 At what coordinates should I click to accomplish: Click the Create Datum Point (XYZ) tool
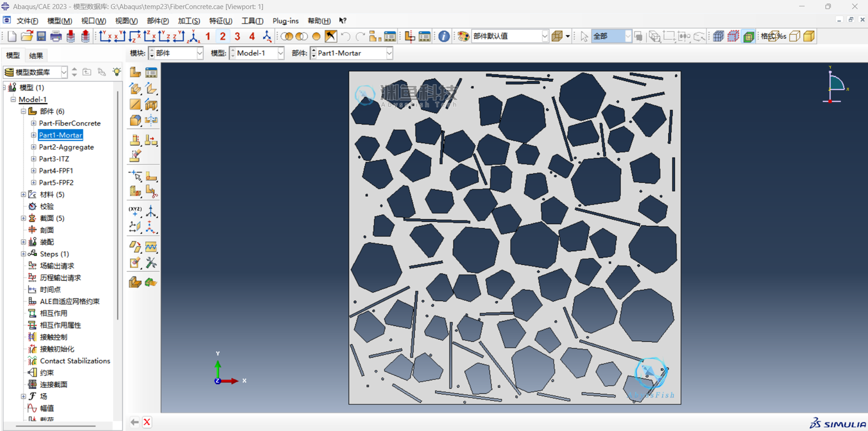coord(135,211)
